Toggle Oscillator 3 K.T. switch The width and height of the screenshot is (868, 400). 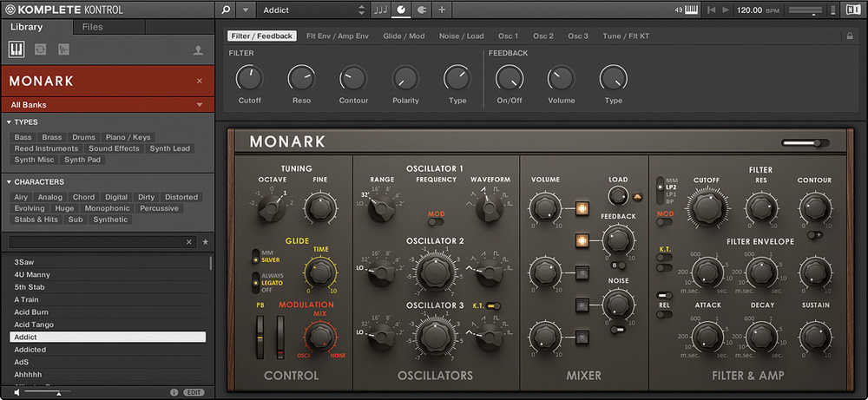pos(495,305)
